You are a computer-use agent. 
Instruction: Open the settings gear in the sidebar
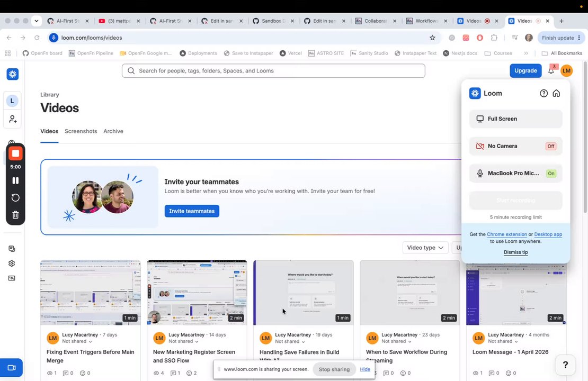(12, 264)
